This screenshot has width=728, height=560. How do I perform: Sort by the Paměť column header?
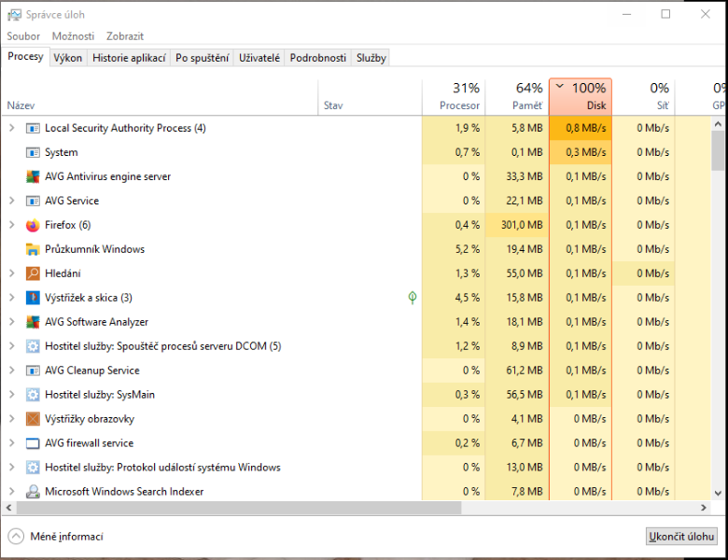[517, 97]
